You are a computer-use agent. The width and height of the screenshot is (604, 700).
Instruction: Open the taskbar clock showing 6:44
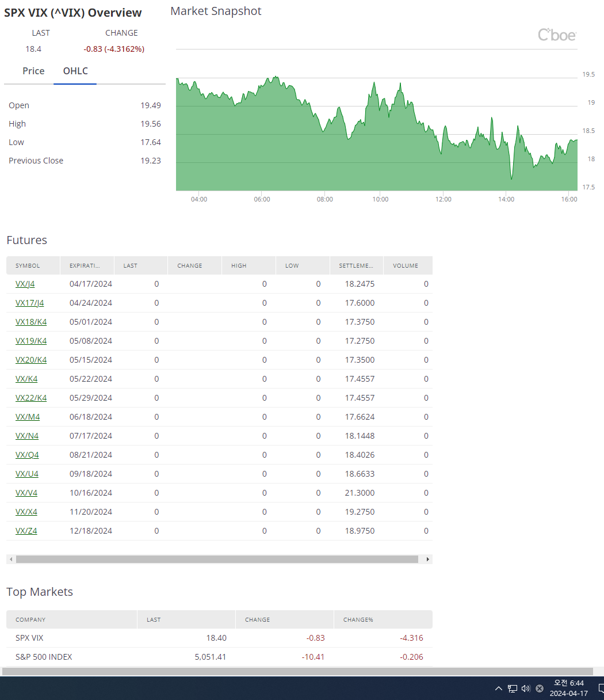tap(569, 688)
